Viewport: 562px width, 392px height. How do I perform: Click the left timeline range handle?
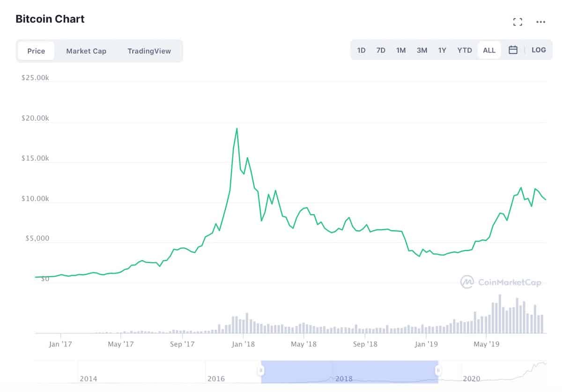coord(261,370)
